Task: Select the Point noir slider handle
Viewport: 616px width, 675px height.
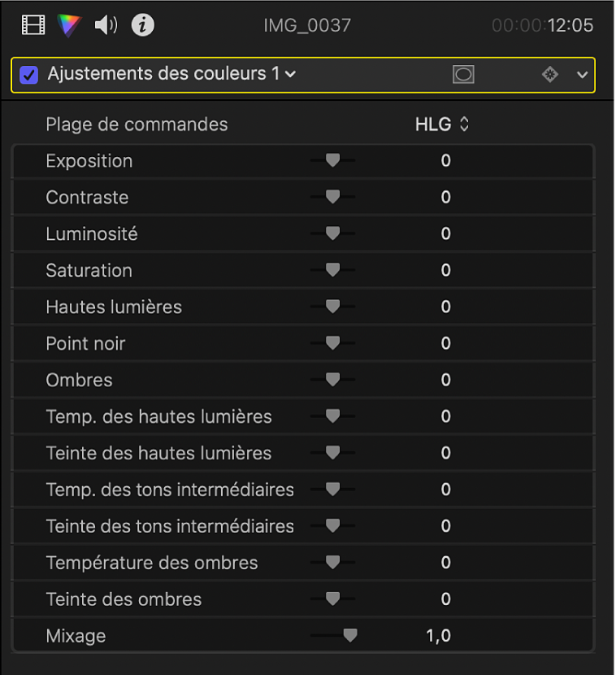Action: click(x=332, y=343)
